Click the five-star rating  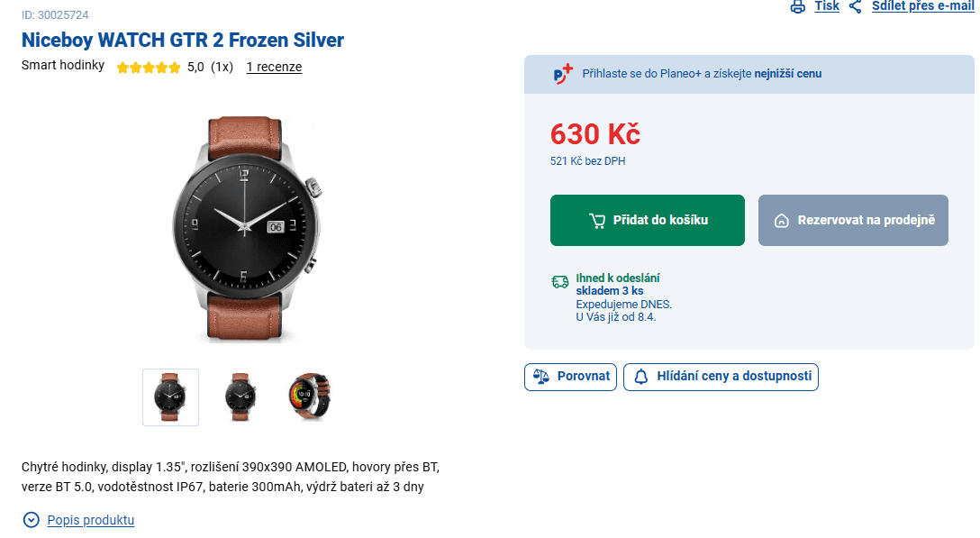point(149,68)
